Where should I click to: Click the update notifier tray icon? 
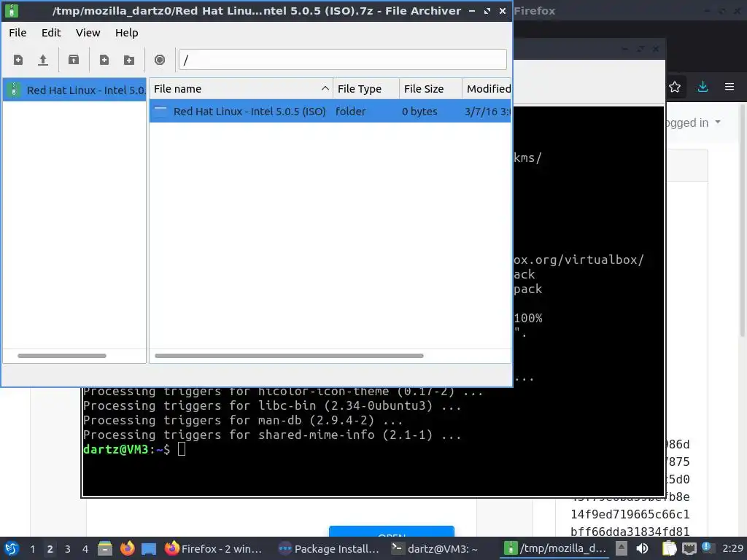coord(707,548)
